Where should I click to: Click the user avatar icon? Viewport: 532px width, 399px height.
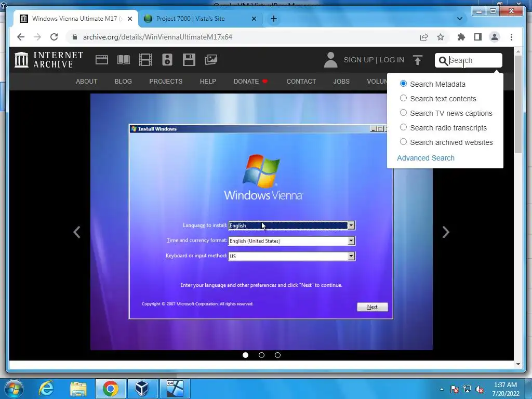(x=330, y=60)
